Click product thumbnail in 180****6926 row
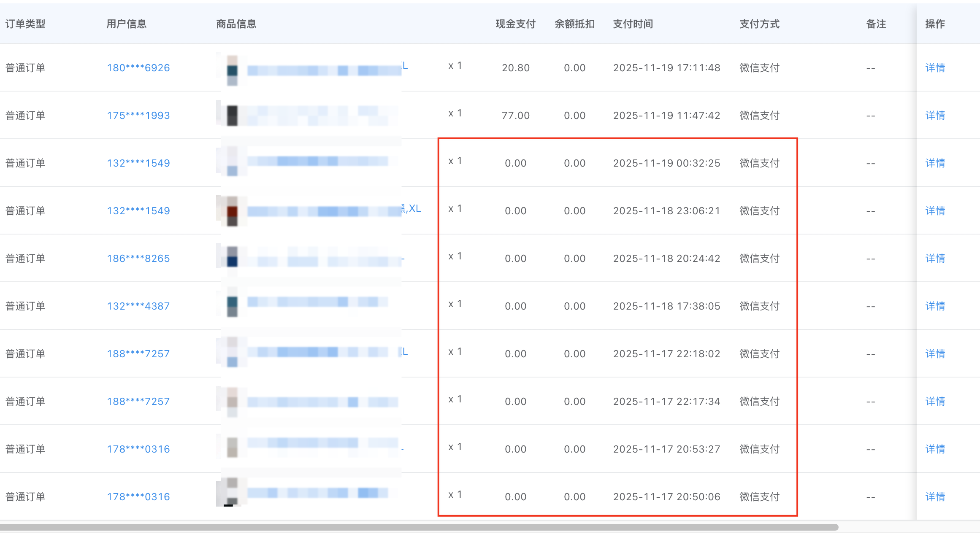 pyautogui.click(x=232, y=70)
